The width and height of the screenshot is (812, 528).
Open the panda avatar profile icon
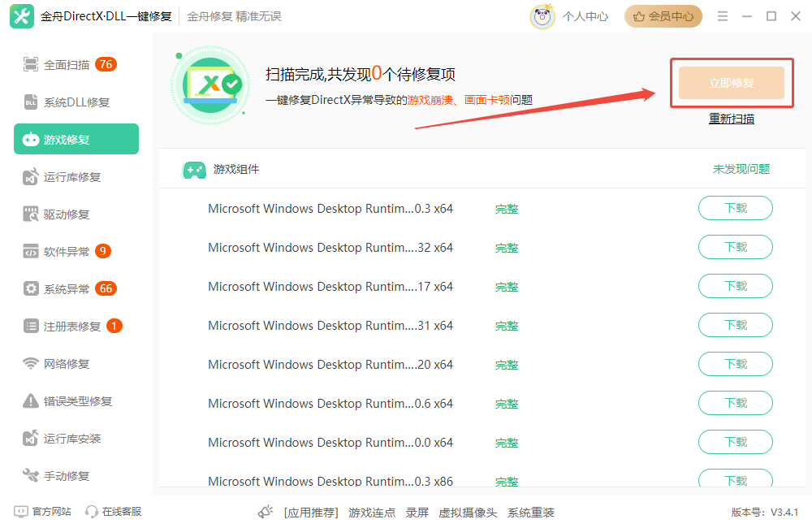[542, 16]
